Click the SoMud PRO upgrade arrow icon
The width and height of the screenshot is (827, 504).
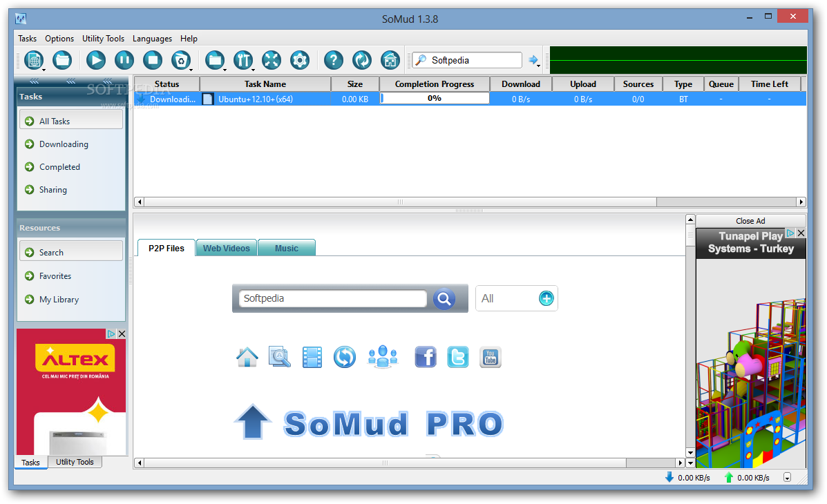pos(253,422)
